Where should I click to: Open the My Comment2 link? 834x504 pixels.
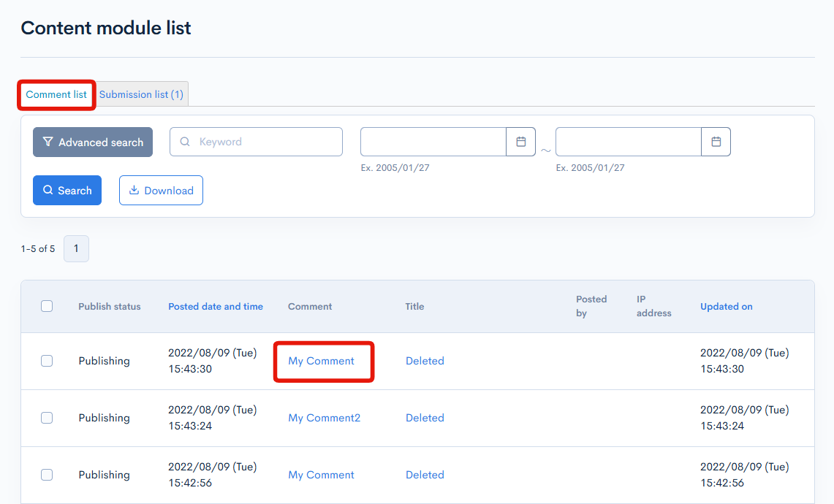pos(324,418)
